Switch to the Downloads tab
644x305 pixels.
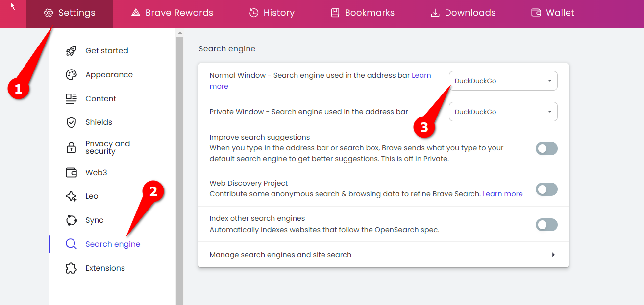coord(463,14)
